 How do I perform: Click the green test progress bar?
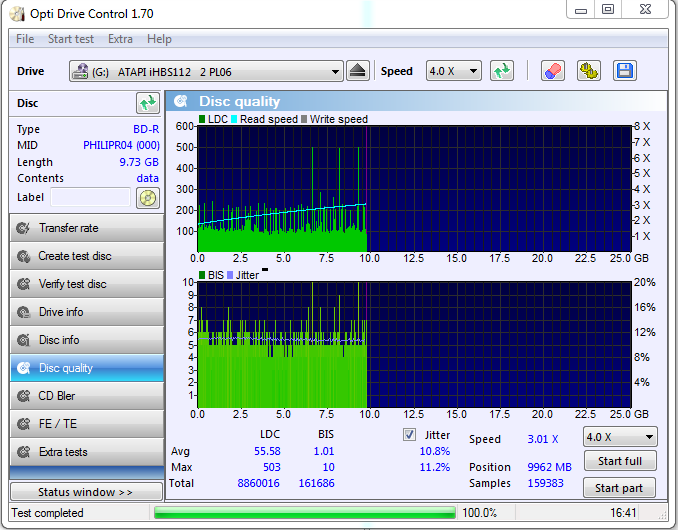click(x=304, y=513)
